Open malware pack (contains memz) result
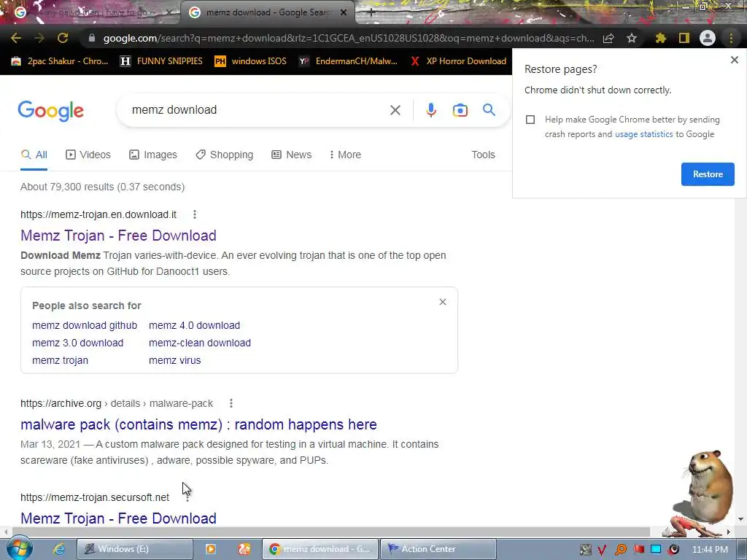Screen dimensions: 747x560 pyautogui.click(x=198, y=424)
